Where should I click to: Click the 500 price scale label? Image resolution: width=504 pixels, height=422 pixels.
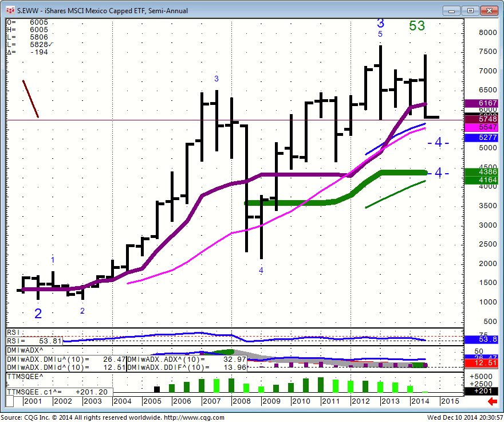490,321
